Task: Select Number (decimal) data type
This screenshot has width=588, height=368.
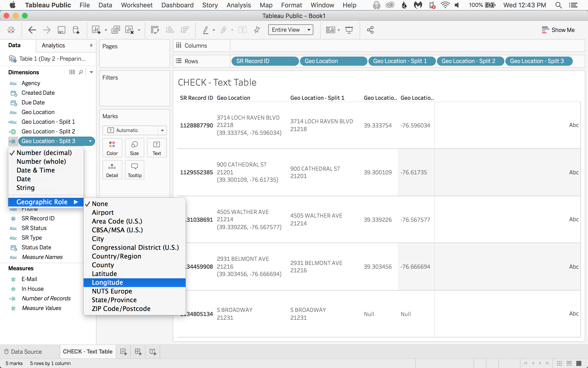Action: (x=46, y=152)
